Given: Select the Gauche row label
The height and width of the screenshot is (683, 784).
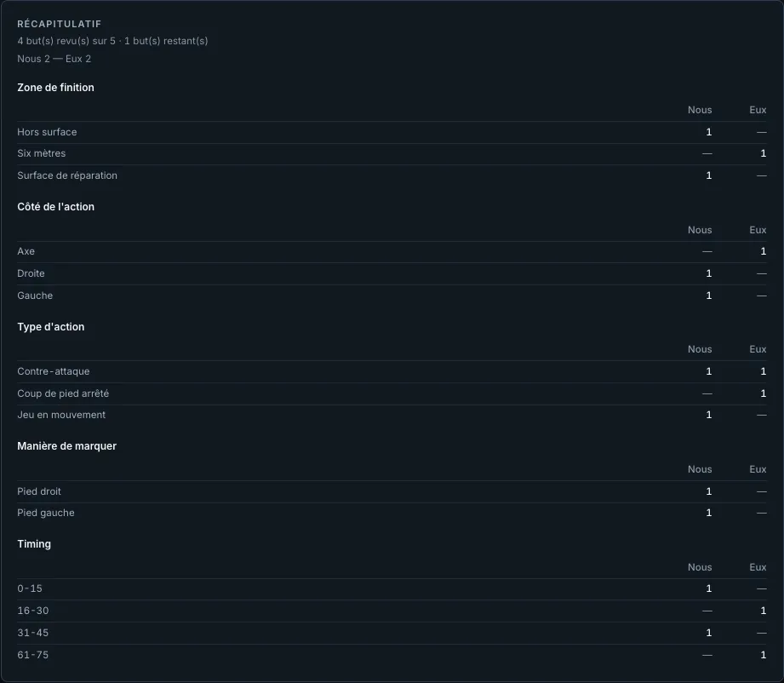Looking at the screenshot, I should 35,296.
